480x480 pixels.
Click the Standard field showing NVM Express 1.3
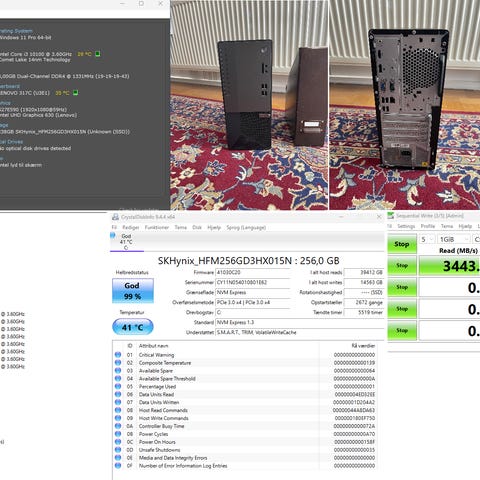300,322
